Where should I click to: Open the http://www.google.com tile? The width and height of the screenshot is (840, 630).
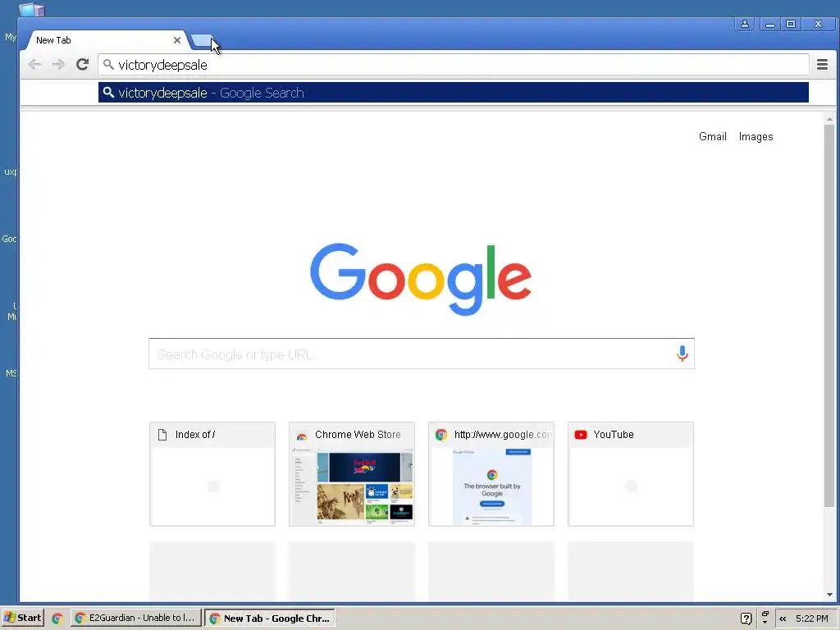click(491, 474)
